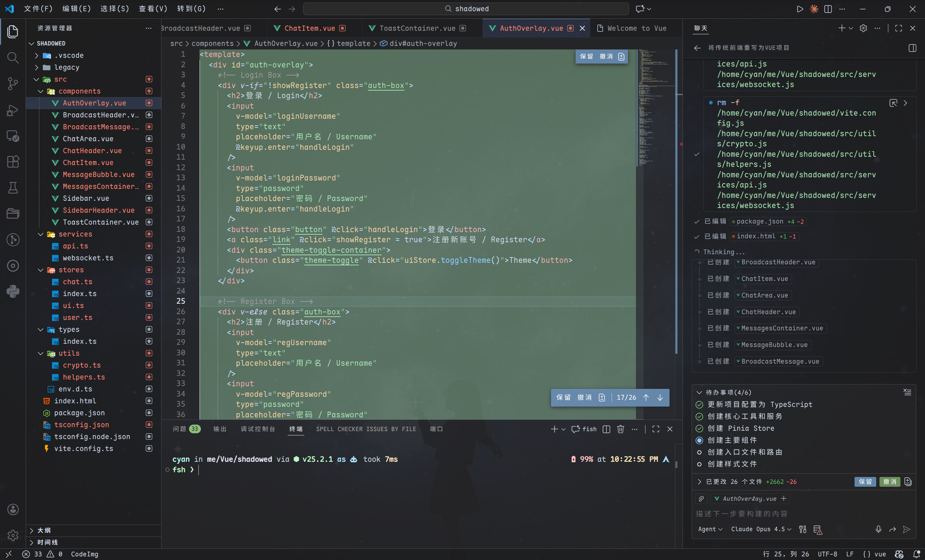Open chat settings gear icon
The width and height of the screenshot is (925, 560).
coord(863,28)
